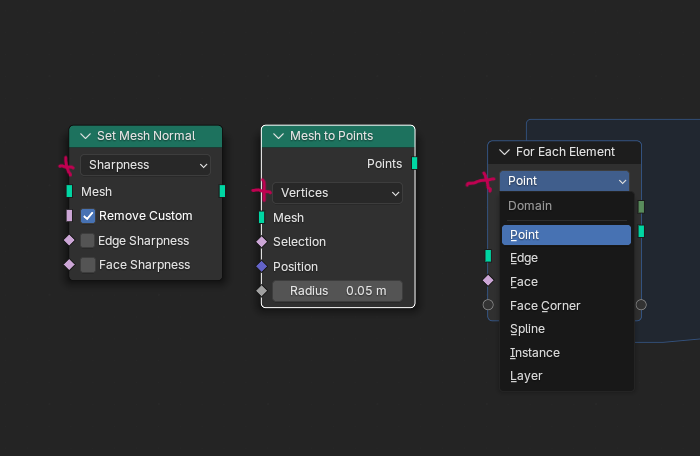This screenshot has height=456, width=700.
Task: Click For Each Element geometry input socket
Action: point(488,256)
